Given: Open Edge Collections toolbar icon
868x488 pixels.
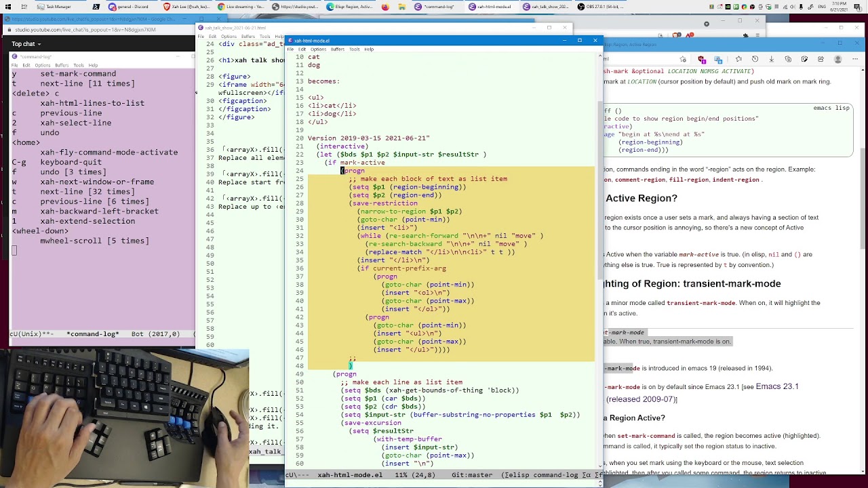Looking at the screenshot, I should (787, 59).
